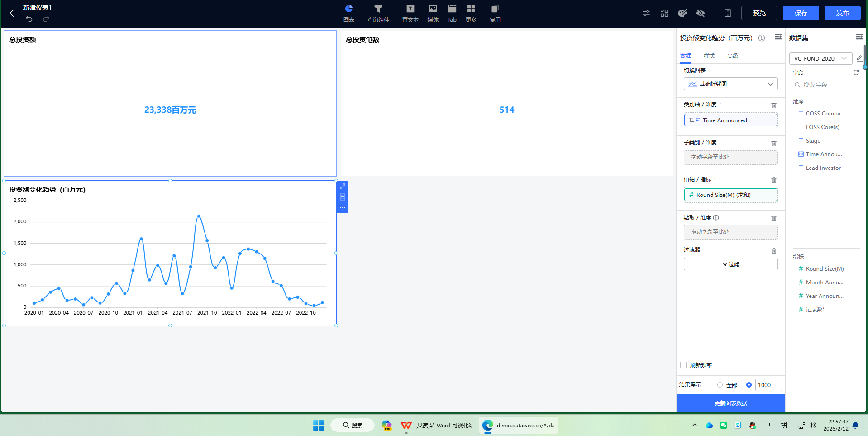Open the Windows Start menu
Image resolution: width=868 pixels, height=436 pixels.
318,425
